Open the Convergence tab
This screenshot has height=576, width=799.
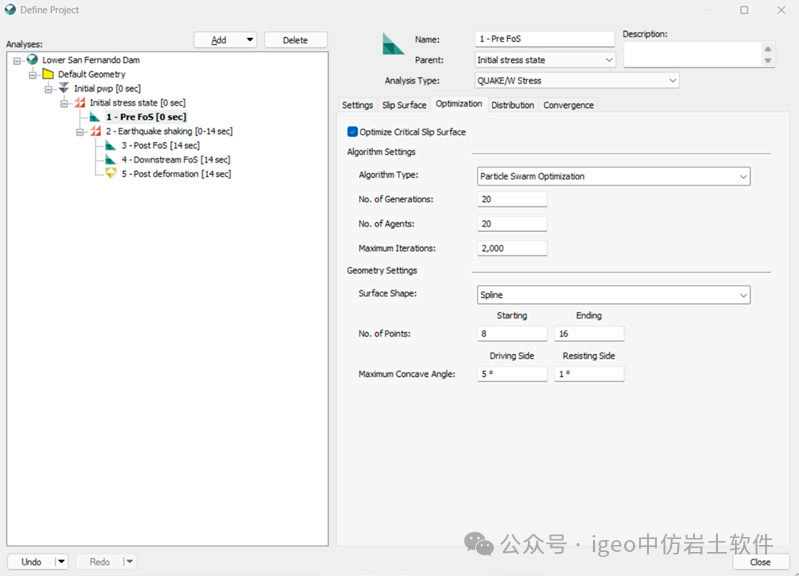pyautogui.click(x=568, y=105)
